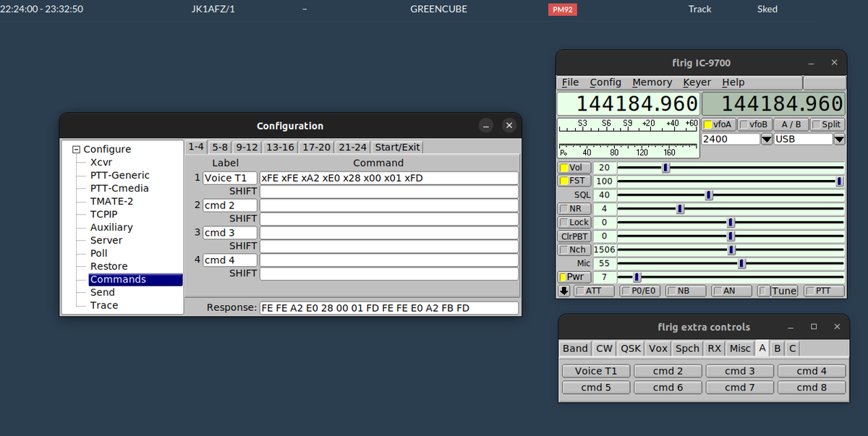This screenshot has width=868, height=436.
Task: Open Restore settings page
Action: click(109, 266)
